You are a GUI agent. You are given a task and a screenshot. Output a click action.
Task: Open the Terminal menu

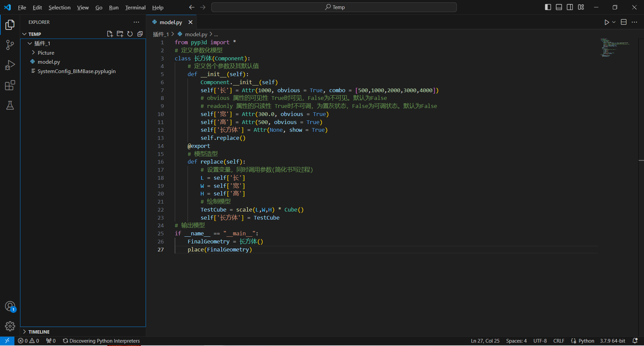[135, 7]
